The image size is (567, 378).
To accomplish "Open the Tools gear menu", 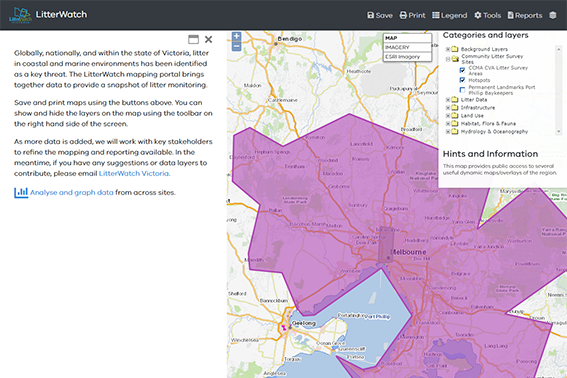I will click(x=487, y=15).
